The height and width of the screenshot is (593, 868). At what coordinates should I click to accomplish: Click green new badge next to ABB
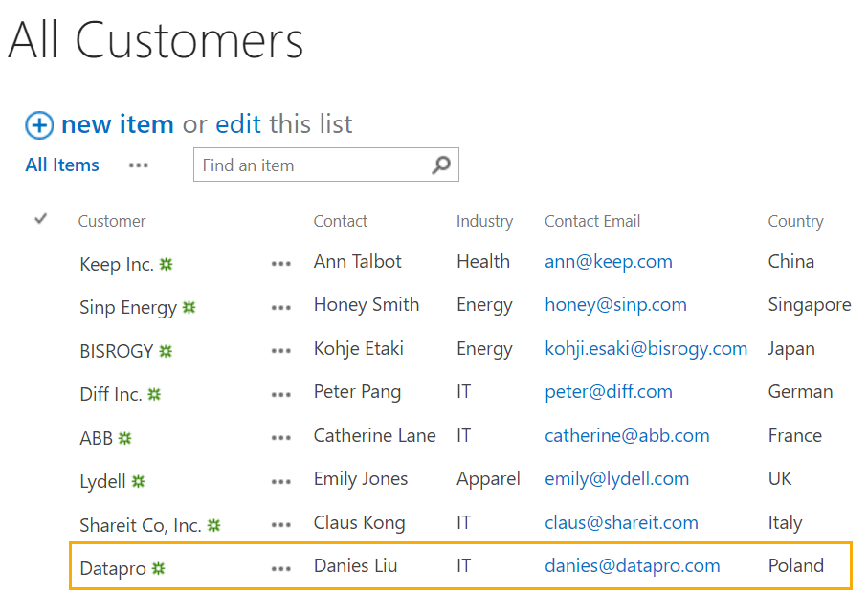pyautogui.click(x=125, y=438)
